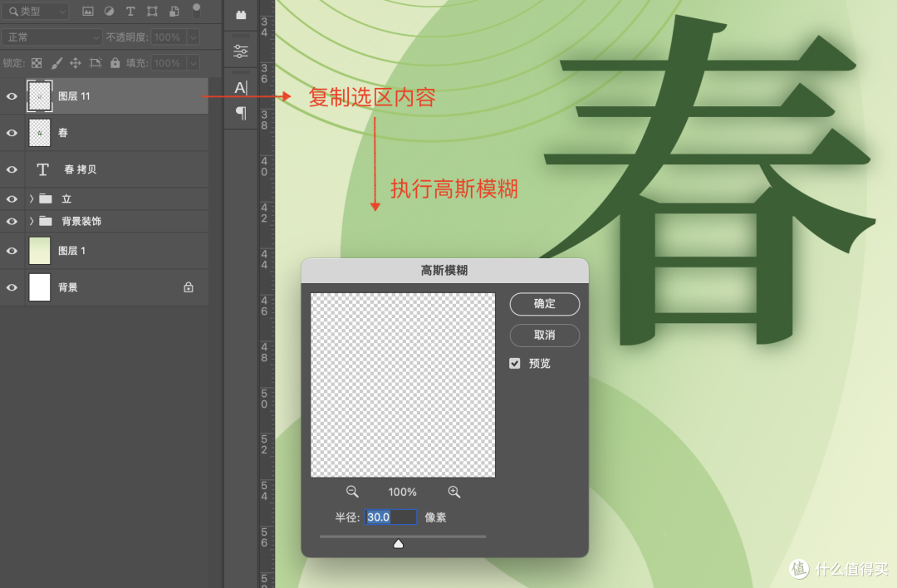Filter layers by adjustment layer icon
The width and height of the screenshot is (897, 588).
pyautogui.click(x=109, y=12)
